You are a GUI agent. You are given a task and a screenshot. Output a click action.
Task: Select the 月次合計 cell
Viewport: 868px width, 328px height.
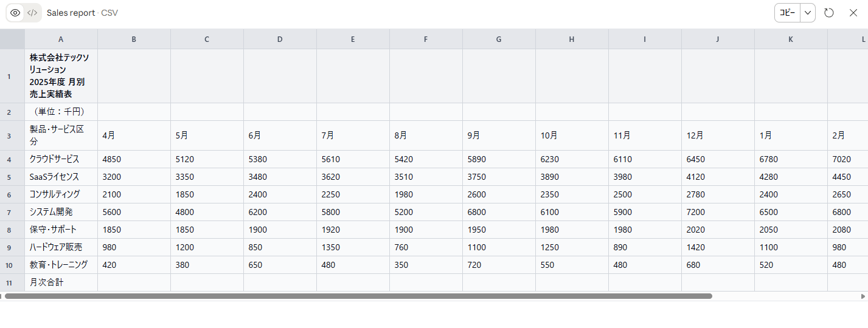pos(61,282)
